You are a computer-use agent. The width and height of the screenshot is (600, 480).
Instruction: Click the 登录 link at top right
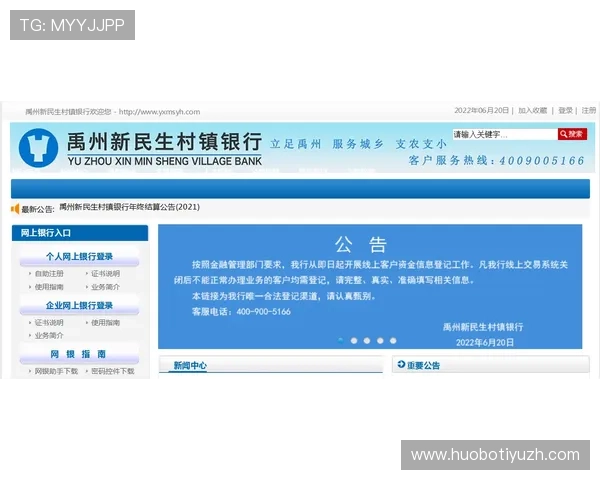coord(565,110)
